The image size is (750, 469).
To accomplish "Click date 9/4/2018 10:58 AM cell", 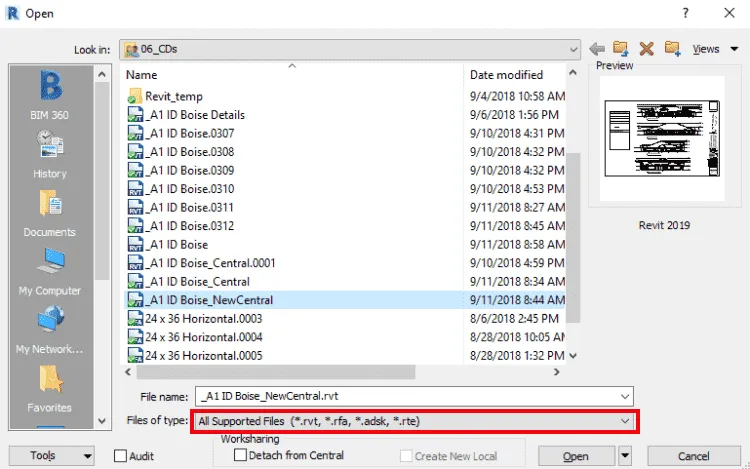I will click(517, 96).
